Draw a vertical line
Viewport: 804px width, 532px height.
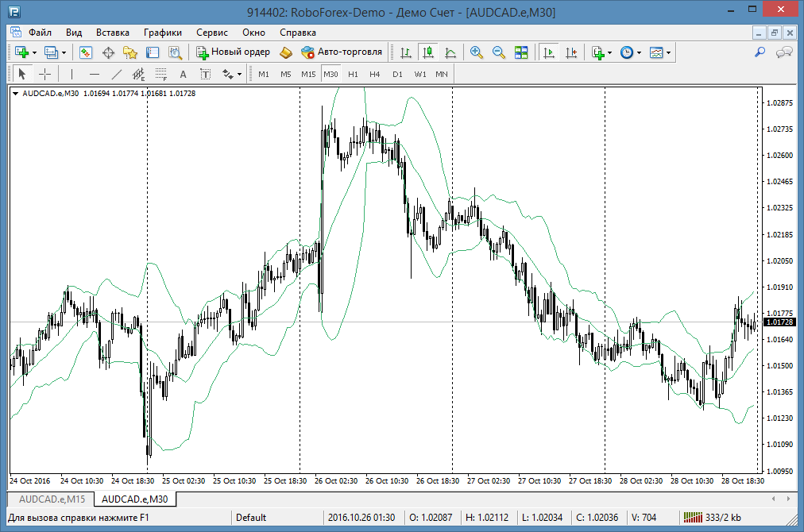[72, 75]
